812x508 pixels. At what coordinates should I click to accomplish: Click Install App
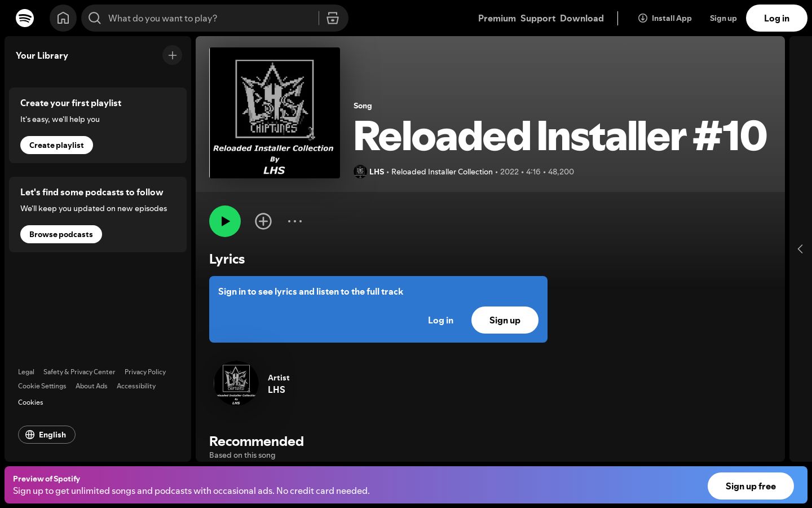[665, 18]
